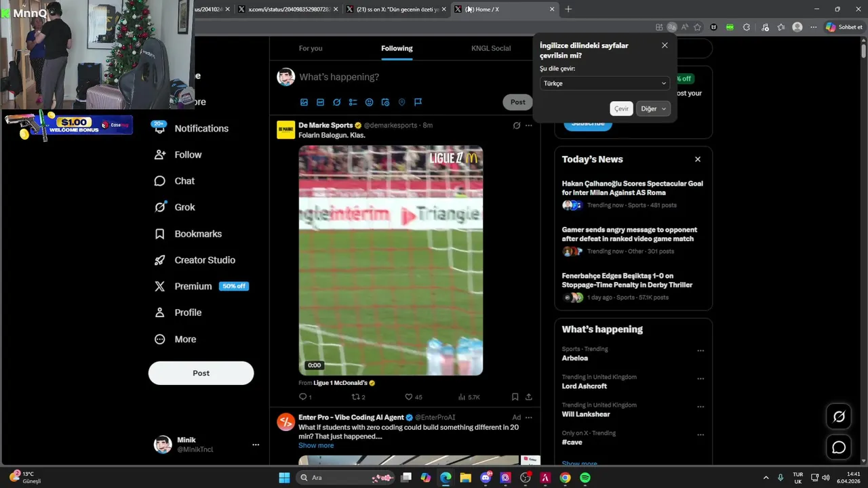Image resolution: width=868 pixels, height=488 pixels.
Task: Open Discord from the taskbar
Action: [486, 478]
